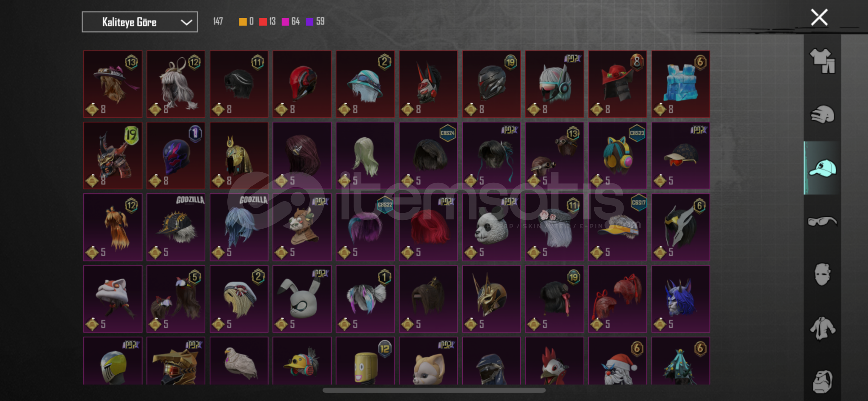Select the gloves category icon in sidebar
This screenshot has width=868, height=401.
pos(822,114)
